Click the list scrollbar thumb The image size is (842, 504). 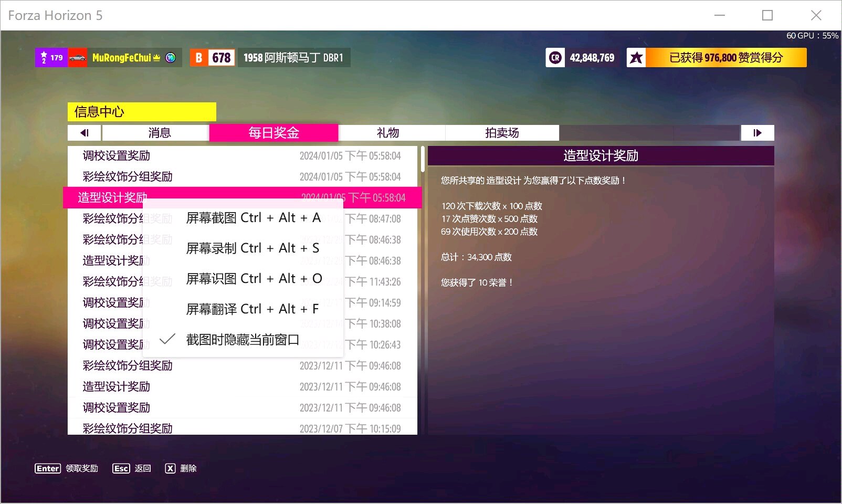pyautogui.click(x=423, y=159)
